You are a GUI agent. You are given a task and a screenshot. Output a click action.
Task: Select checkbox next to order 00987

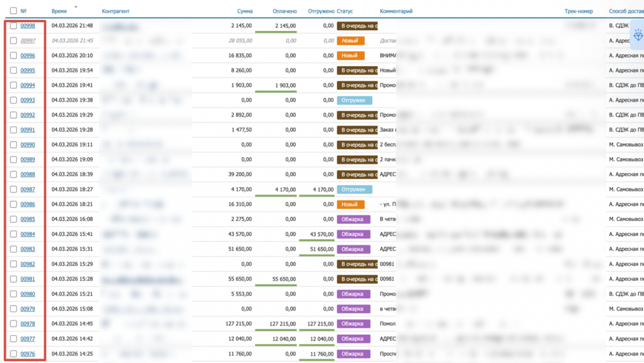[x=14, y=189]
